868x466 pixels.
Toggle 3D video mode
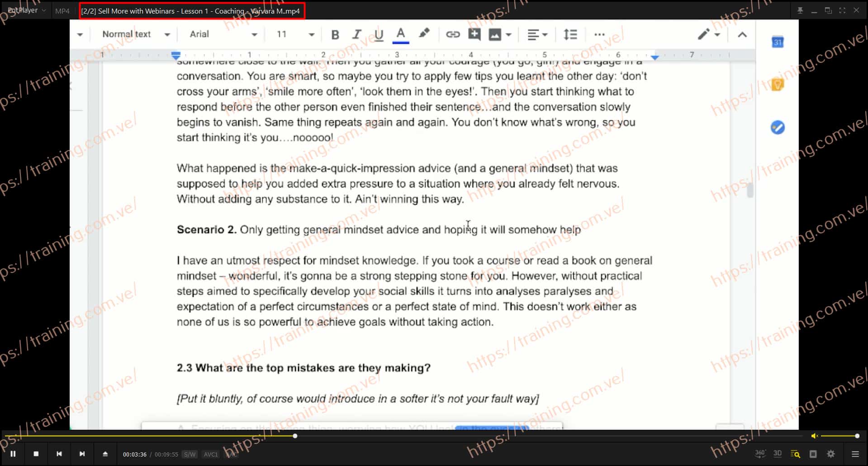point(778,454)
